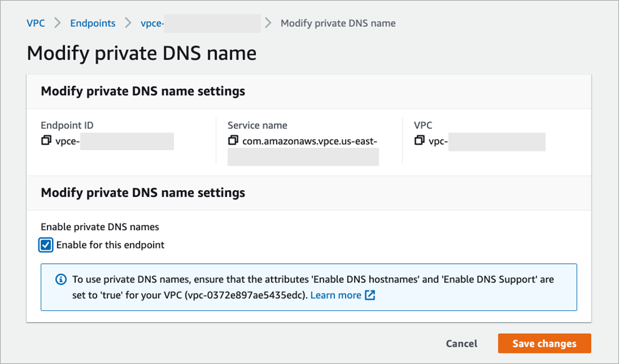This screenshot has height=364, width=619.
Task: Click chevron before Modify private DNS name breadcrumb
Action: pyautogui.click(x=269, y=23)
